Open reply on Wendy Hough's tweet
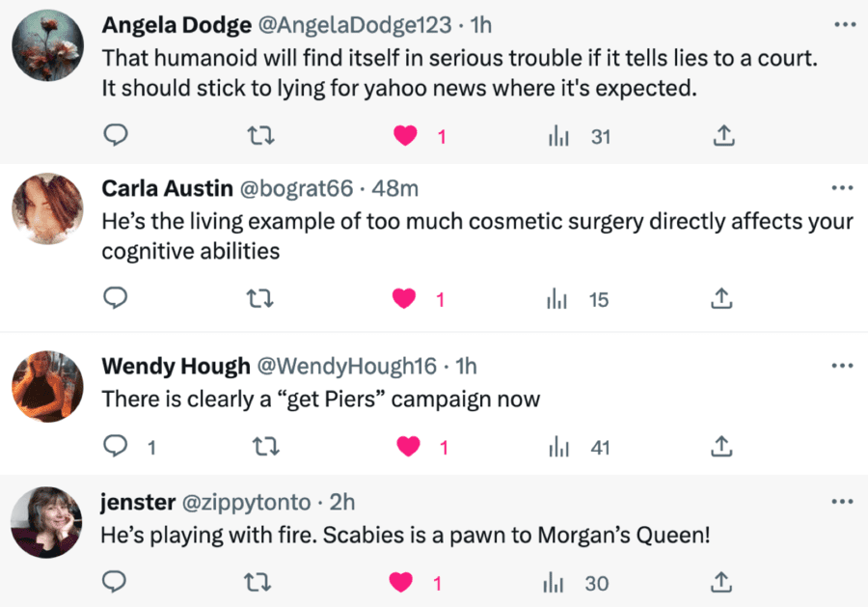The height and width of the screenshot is (607, 868). point(116,447)
